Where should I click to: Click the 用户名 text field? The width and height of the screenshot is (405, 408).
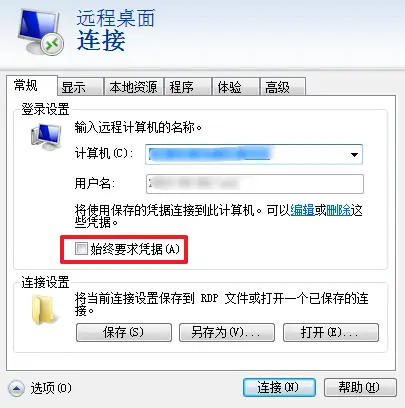(255, 184)
